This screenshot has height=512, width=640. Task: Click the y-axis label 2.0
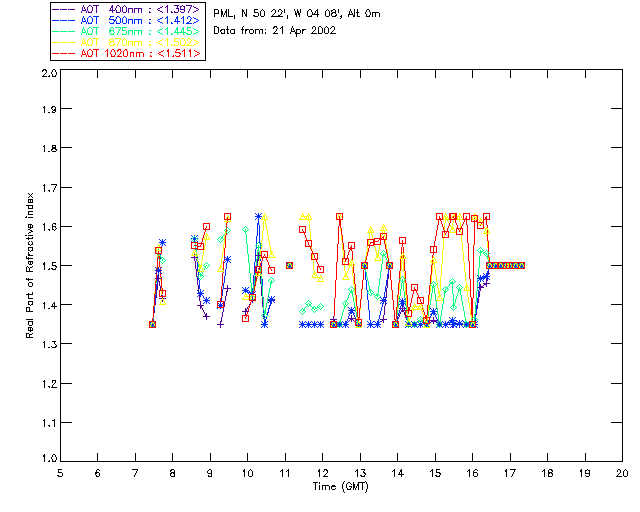[49, 73]
